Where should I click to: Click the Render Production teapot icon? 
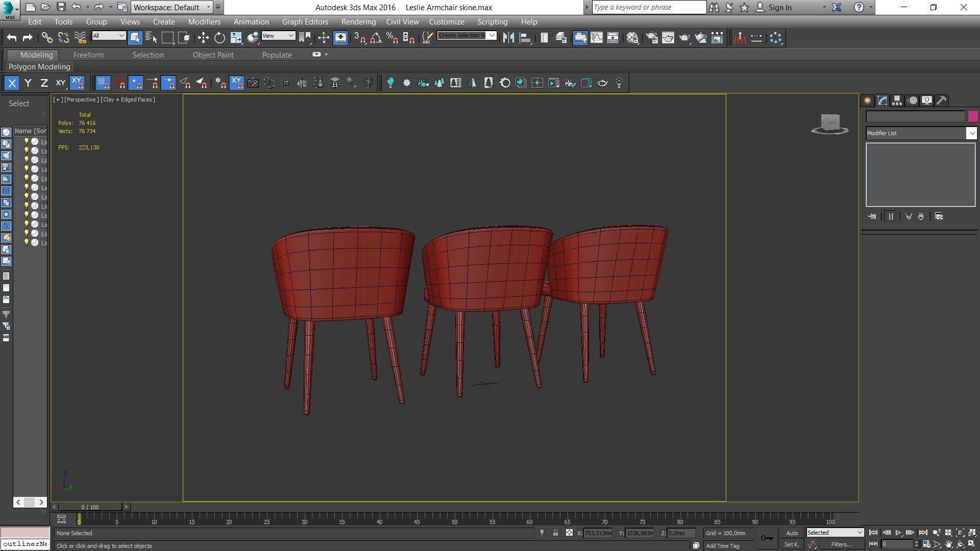[684, 38]
